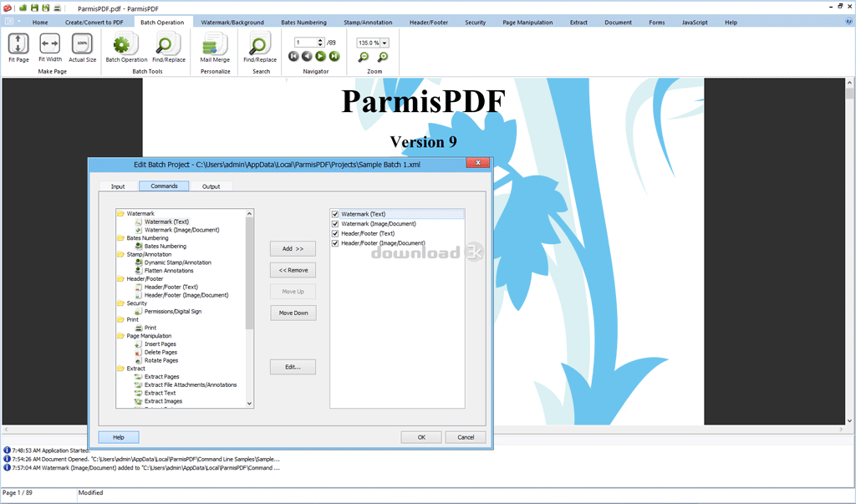Select Dynamic Stamp/Annotation command

(177, 262)
